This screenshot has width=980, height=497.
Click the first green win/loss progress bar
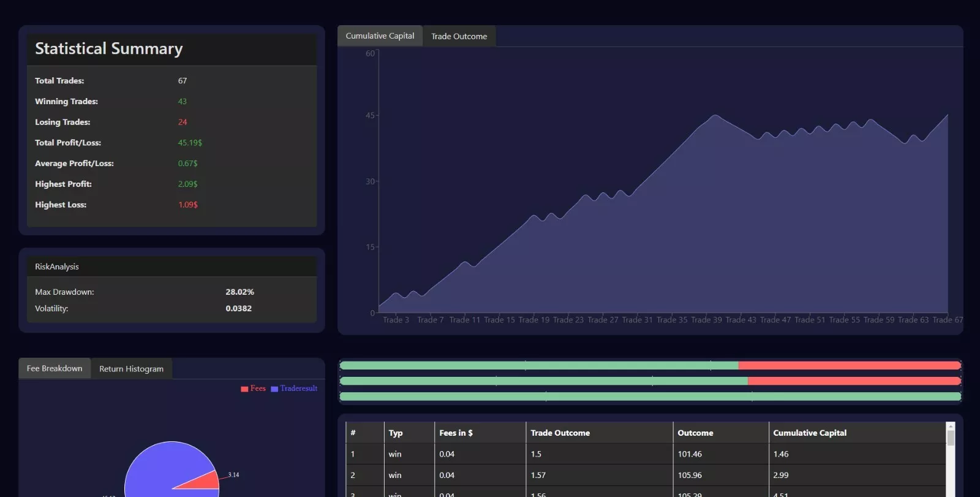tap(539, 365)
